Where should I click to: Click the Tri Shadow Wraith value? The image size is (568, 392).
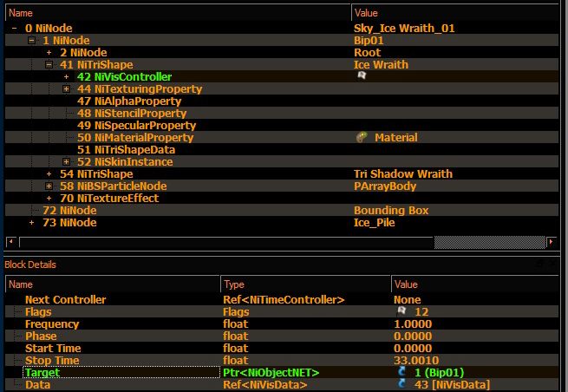click(x=403, y=174)
